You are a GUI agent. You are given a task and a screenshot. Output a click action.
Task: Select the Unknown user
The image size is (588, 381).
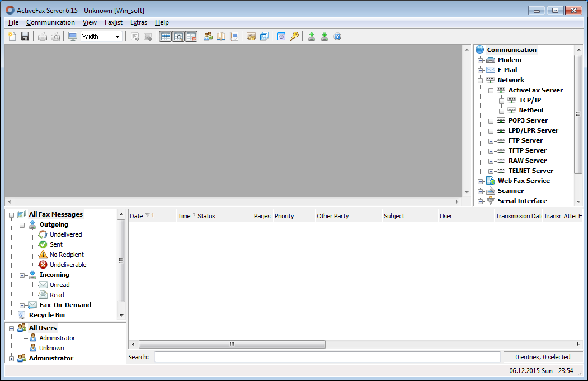(x=51, y=348)
